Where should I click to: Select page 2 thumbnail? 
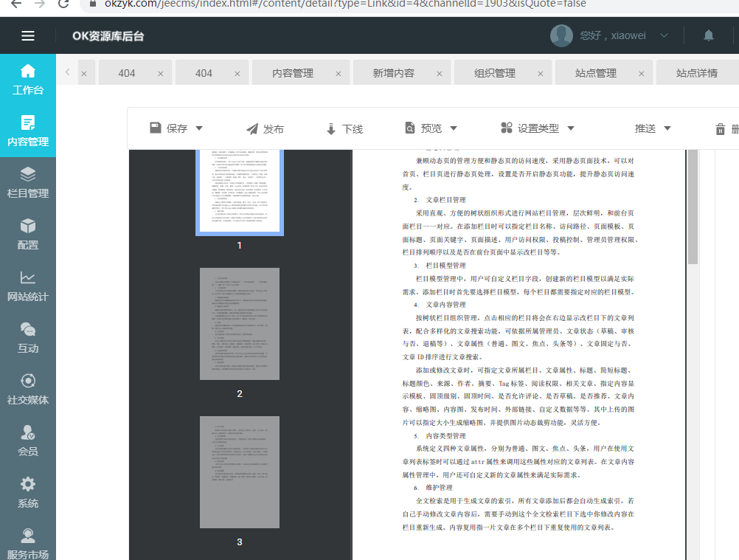(x=239, y=324)
